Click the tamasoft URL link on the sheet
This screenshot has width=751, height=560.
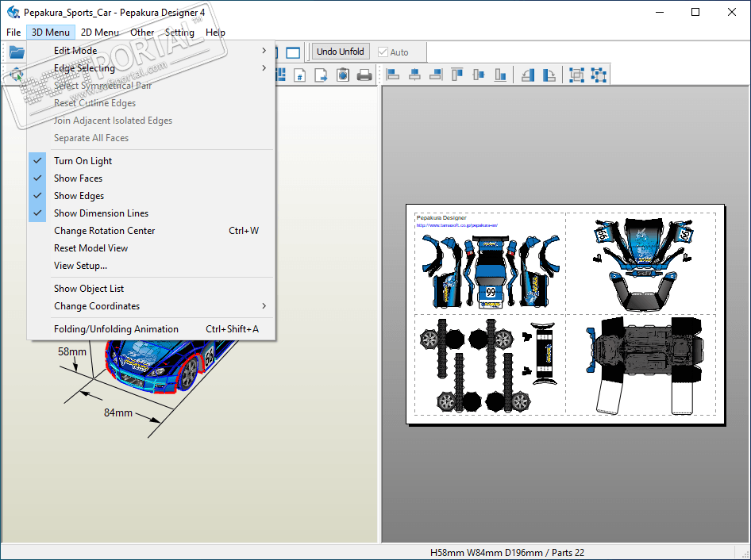(x=457, y=225)
